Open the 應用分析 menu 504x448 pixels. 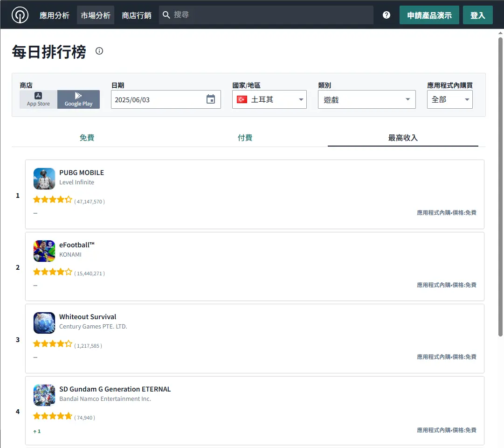(55, 15)
